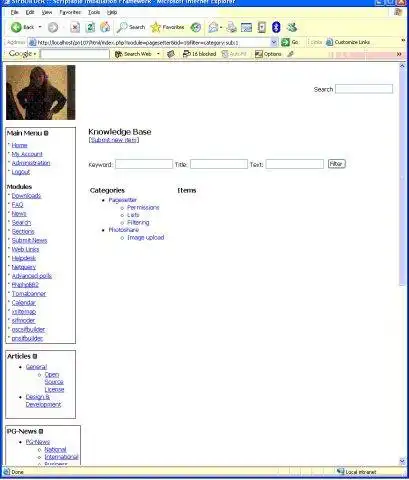
Task: Select the Image upload subcategory link
Action: coord(146,238)
